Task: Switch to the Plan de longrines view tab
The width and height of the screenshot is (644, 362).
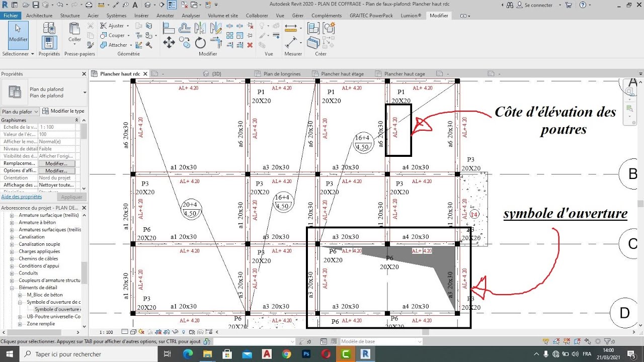Action: pos(282,74)
